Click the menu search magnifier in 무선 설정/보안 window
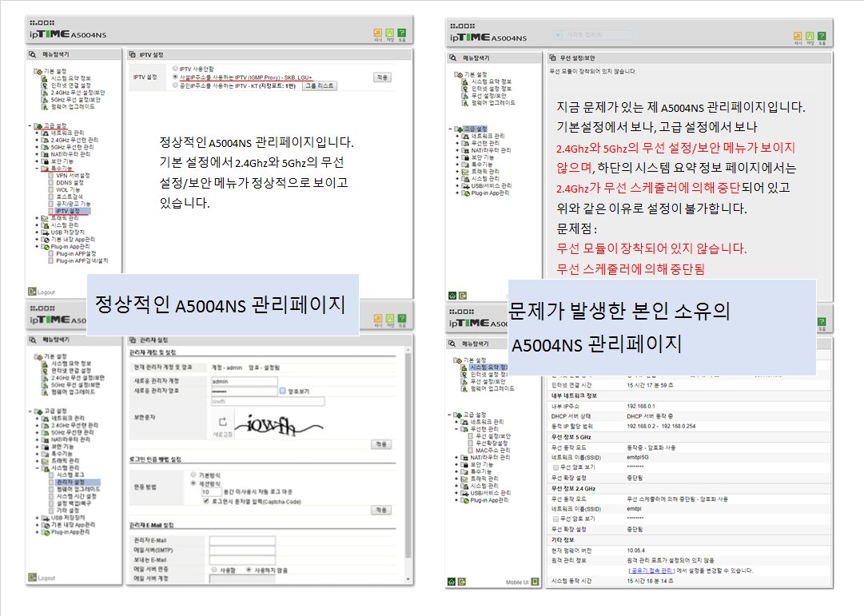 coord(453,58)
